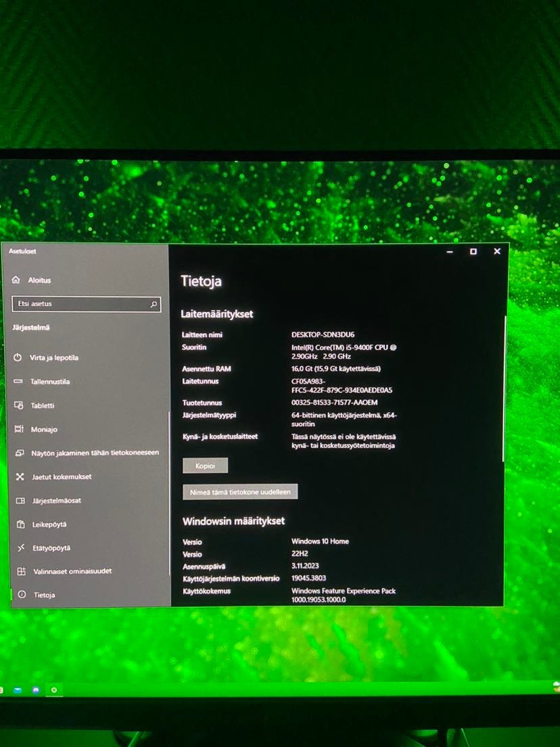Minimize the Asetukset window
Image resolution: width=560 pixels, height=747 pixels.
click(450, 252)
